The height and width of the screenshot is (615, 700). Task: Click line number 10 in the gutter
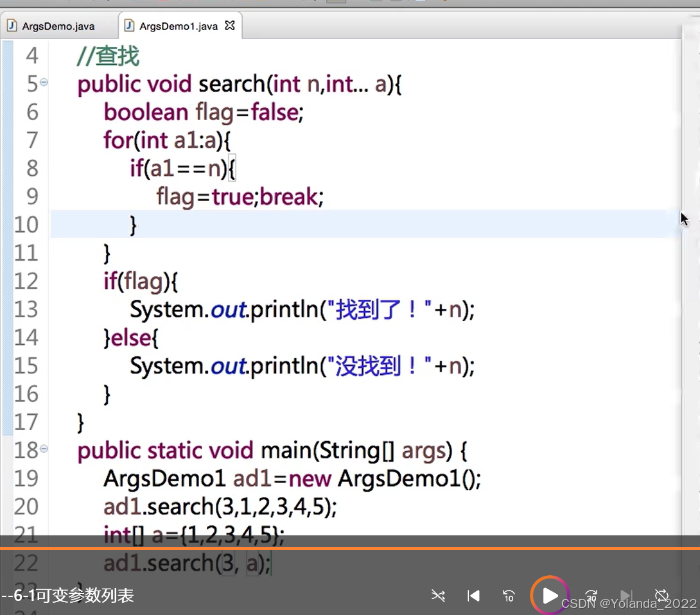click(26, 225)
